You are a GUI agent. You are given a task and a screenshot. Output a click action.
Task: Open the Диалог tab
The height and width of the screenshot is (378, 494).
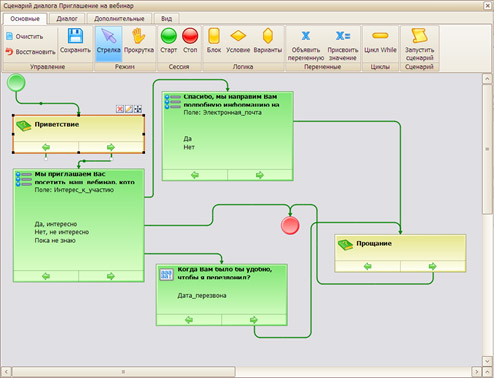[x=67, y=19]
